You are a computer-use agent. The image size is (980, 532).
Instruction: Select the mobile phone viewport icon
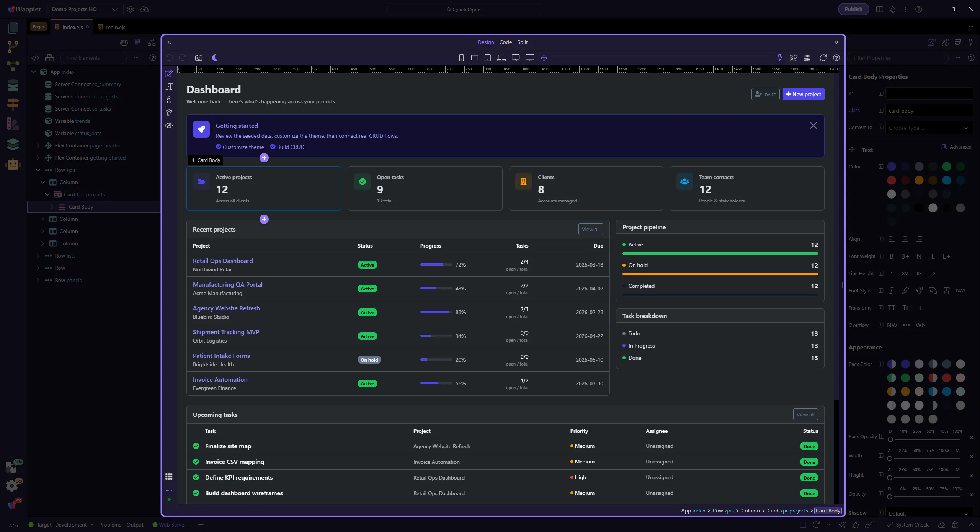pyautogui.click(x=461, y=58)
